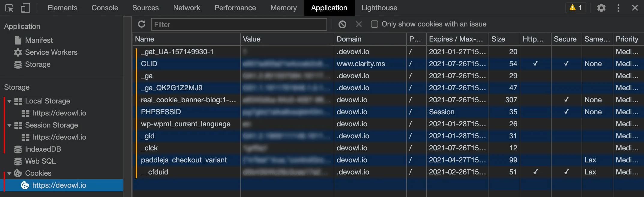Enable Only show cookies with an issue
644x197 pixels.
[374, 24]
